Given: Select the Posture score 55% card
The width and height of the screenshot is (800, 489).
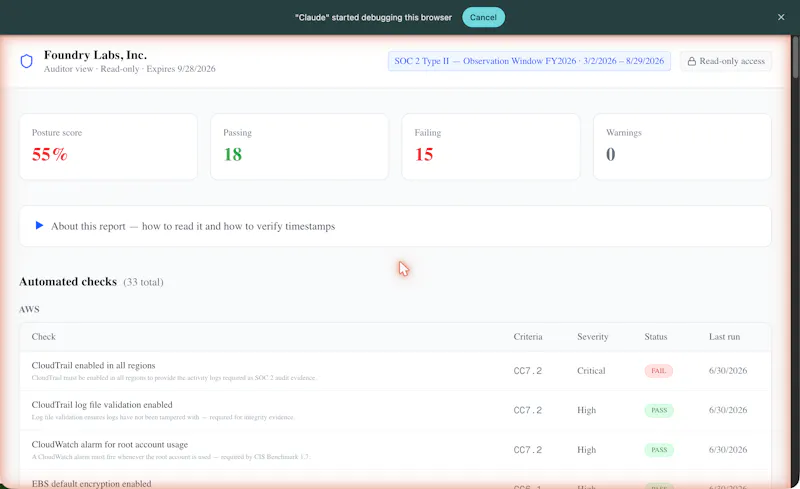Looking at the screenshot, I should click(x=108, y=146).
